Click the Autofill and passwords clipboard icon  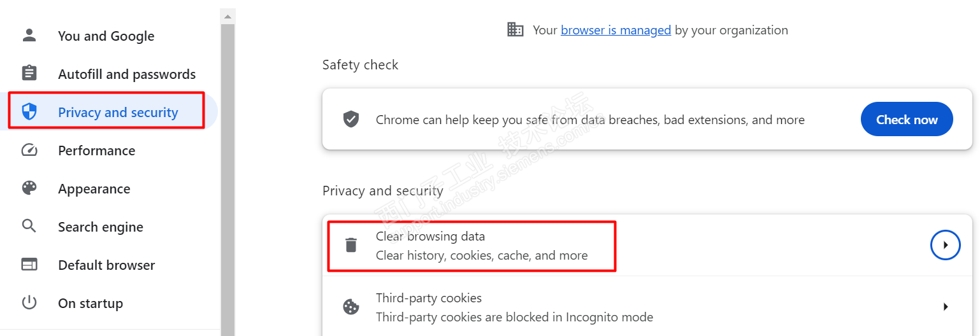[29, 74]
